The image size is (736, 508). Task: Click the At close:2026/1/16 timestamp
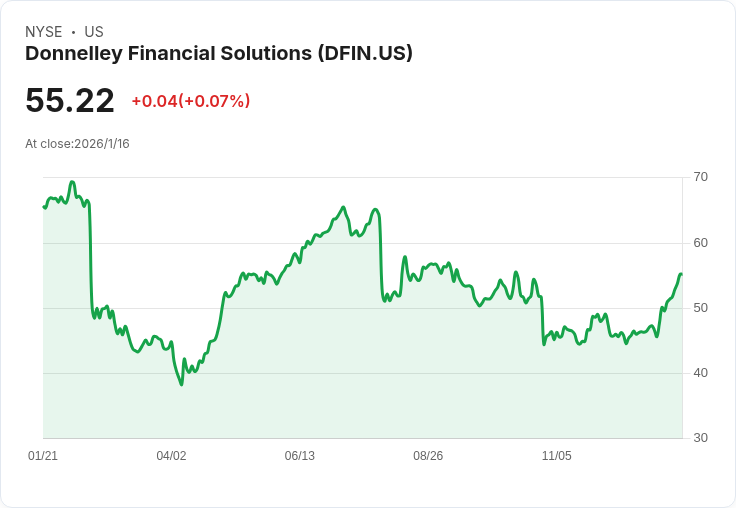point(77,144)
